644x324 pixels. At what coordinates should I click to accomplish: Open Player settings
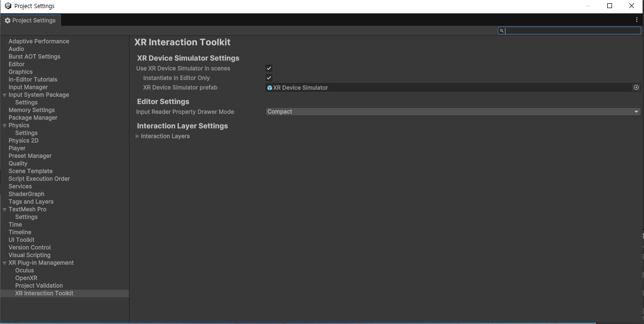pyautogui.click(x=17, y=148)
